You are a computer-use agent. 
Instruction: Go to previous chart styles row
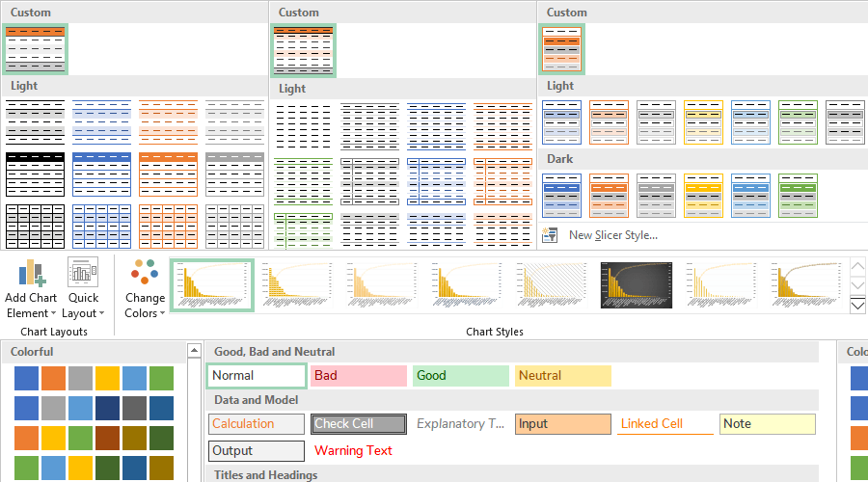857,267
